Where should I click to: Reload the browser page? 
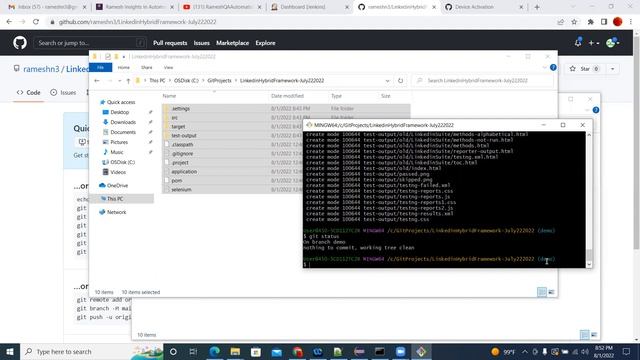(36, 22)
